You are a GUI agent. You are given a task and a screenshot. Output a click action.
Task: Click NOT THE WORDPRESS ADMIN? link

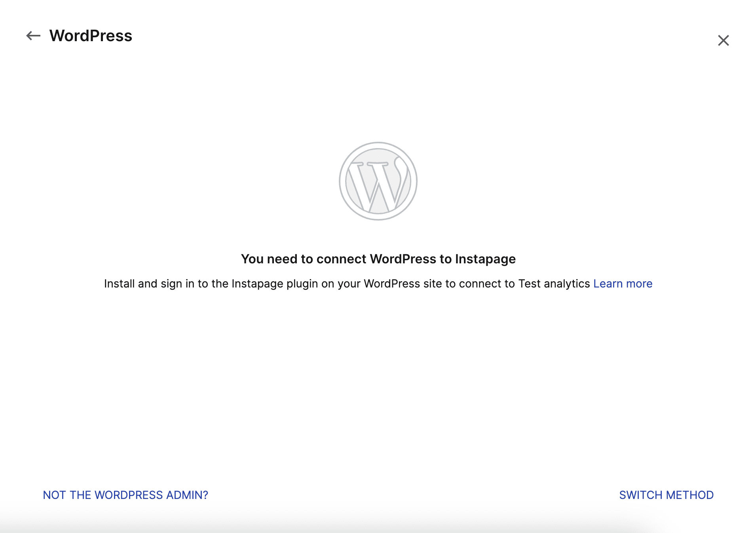(x=125, y=495)
